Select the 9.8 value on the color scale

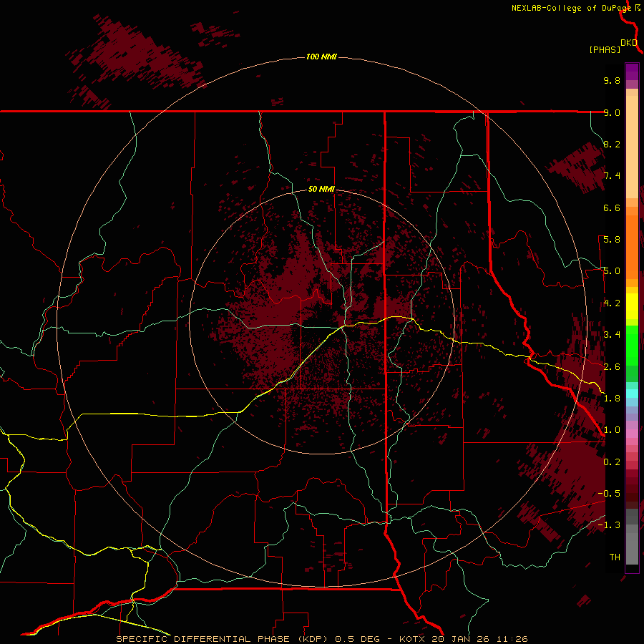[x=612, y=80]
